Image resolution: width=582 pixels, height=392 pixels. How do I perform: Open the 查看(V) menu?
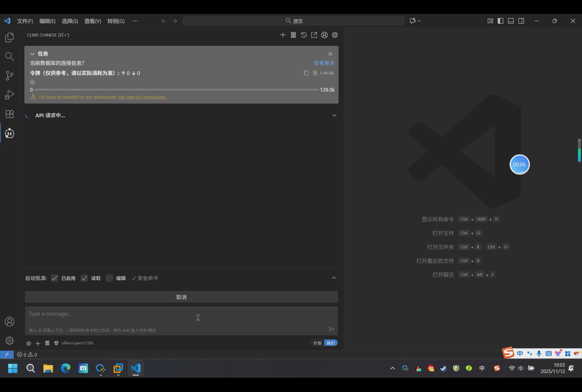click(92, 21)
